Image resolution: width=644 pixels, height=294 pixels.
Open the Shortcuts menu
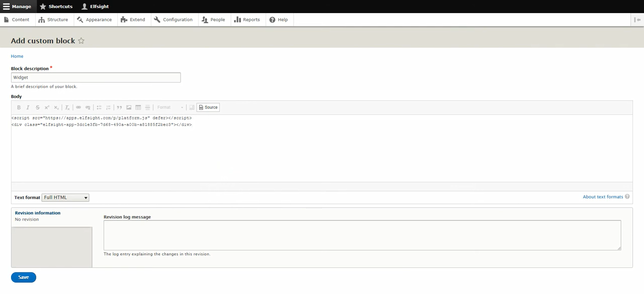point(56,7)
